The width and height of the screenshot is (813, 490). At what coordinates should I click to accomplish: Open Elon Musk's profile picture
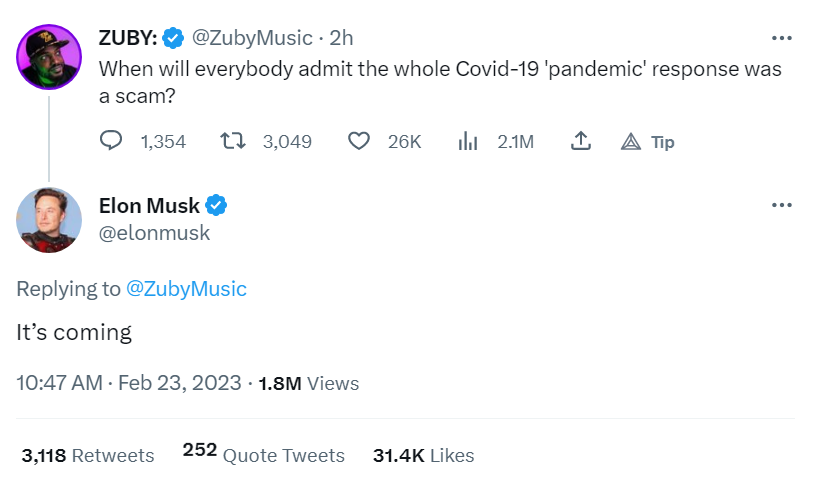click(49, 219)
